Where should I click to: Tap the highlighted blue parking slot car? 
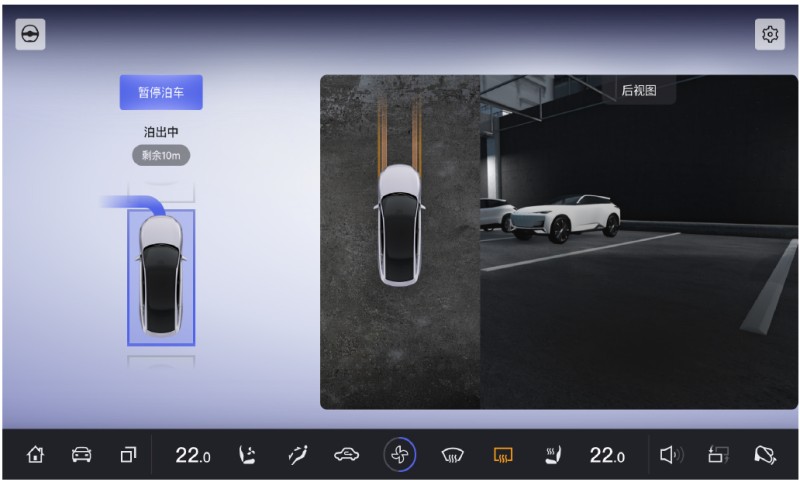point(161,277)
